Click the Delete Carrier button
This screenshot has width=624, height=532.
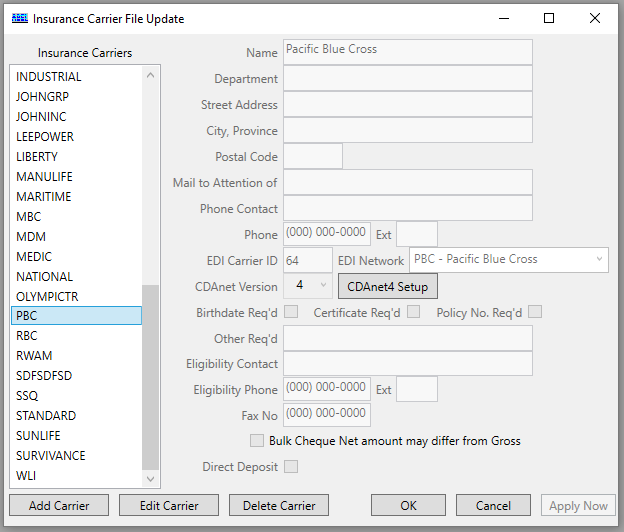pos(279,505)
